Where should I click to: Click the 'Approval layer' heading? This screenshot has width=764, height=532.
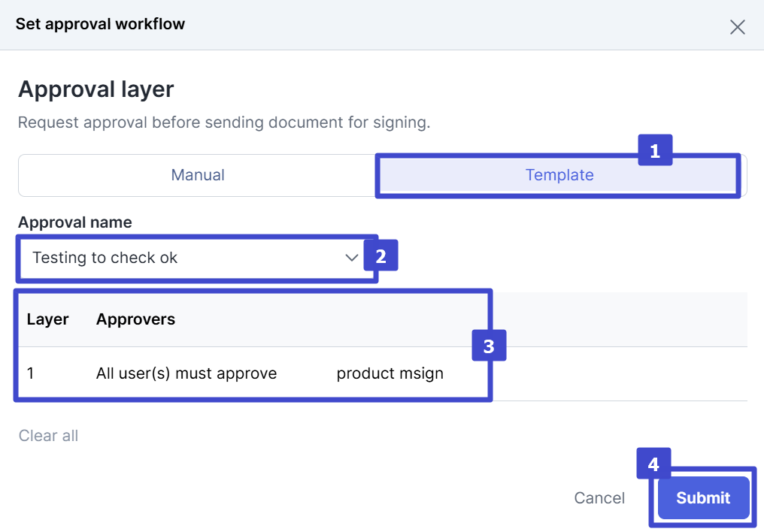(x=95, y=89)
